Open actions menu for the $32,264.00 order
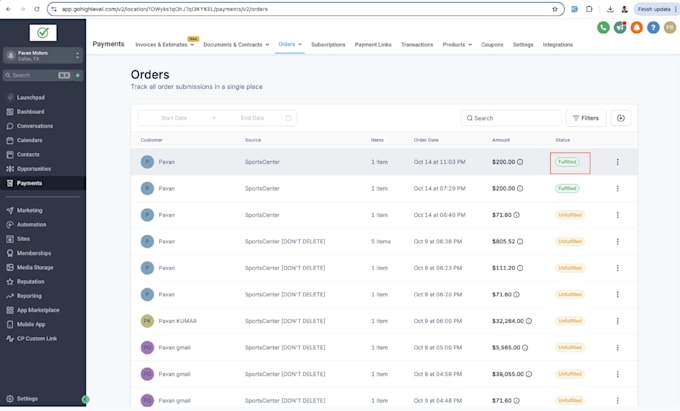680x411 pixels. pyautogui.click(x=618, y=321)
